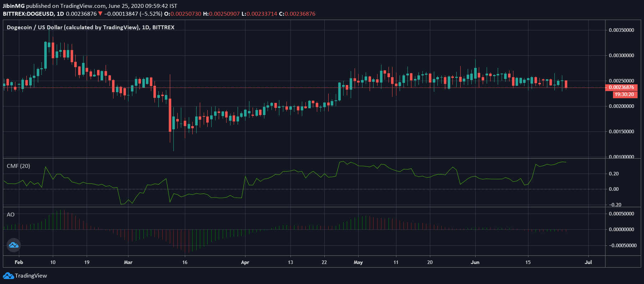Image resolution: width=644 pixels, height=284 pixels.
Task: Click the Feb date label on time axis
Action: point(19,262)
